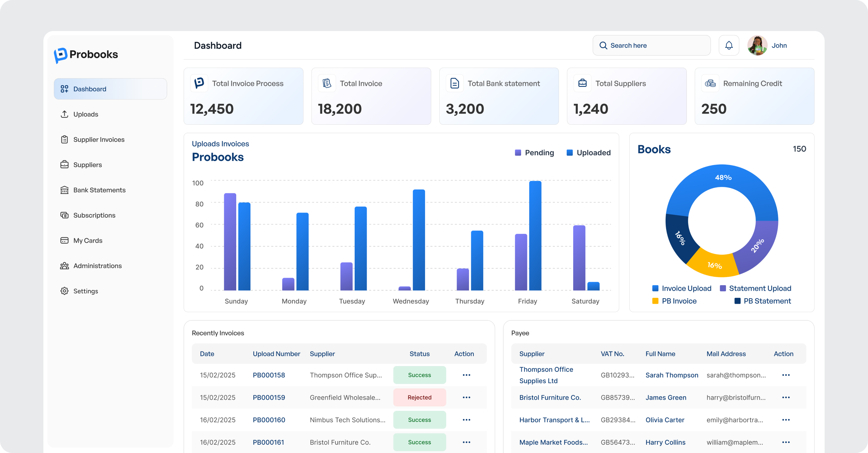Open invoice PB000158
The height and width of the screenshot is (453, 868).
pos(268,375)
